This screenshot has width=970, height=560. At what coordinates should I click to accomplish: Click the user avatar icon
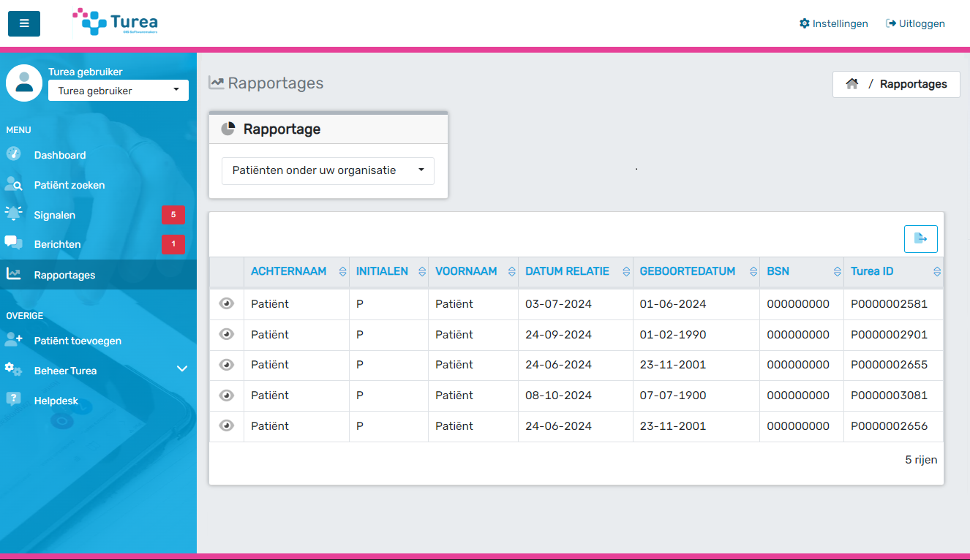click(24, 83)
